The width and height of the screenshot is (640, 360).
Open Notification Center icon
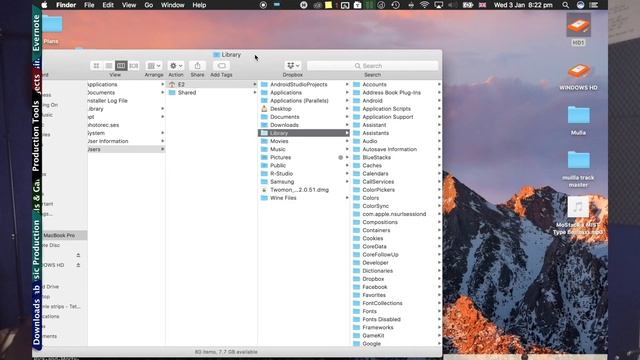coord(594,5)
